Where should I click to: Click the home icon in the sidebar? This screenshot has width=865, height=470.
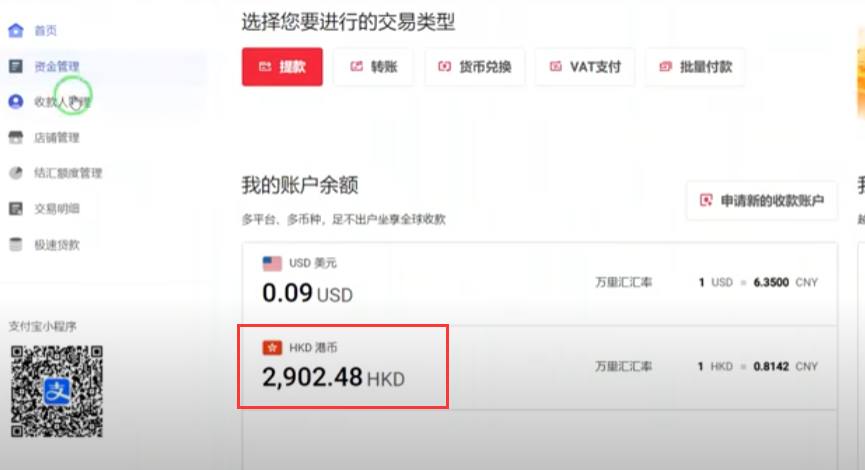click(x=15, y=30)
